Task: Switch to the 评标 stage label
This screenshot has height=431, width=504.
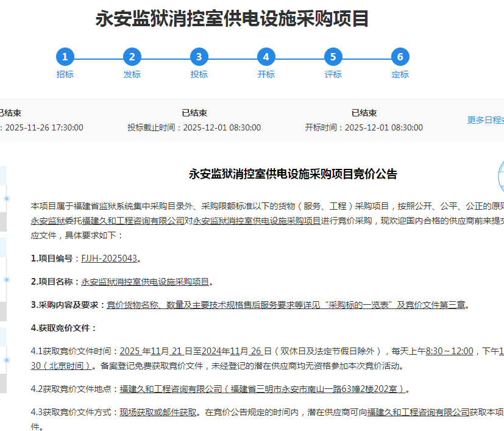Action: (333, 74)
